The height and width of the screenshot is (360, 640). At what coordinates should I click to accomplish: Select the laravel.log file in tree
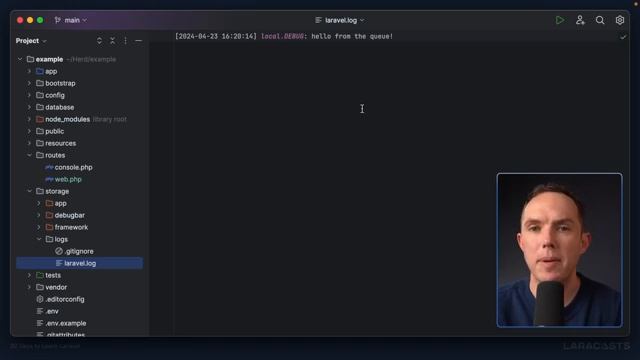[x=80, y=263]
